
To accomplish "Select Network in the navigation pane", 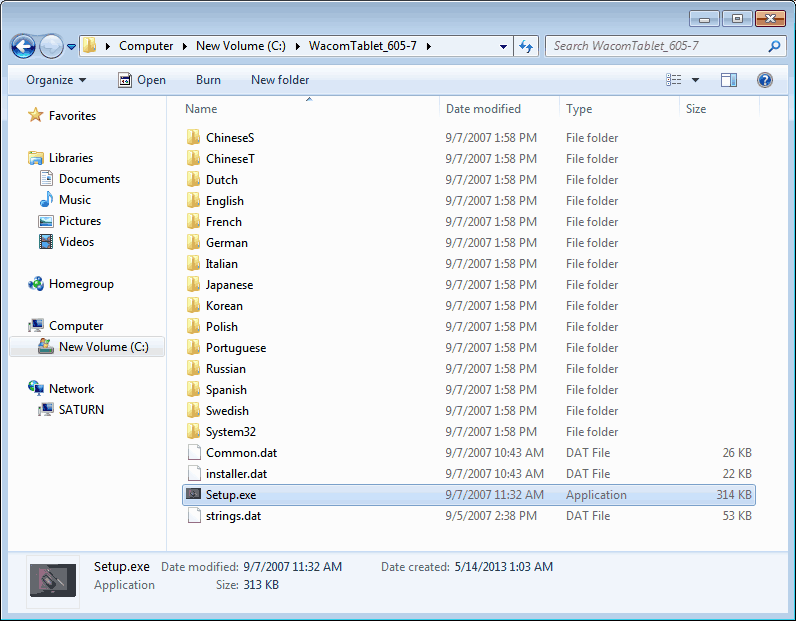I will (x=61, y=389).
